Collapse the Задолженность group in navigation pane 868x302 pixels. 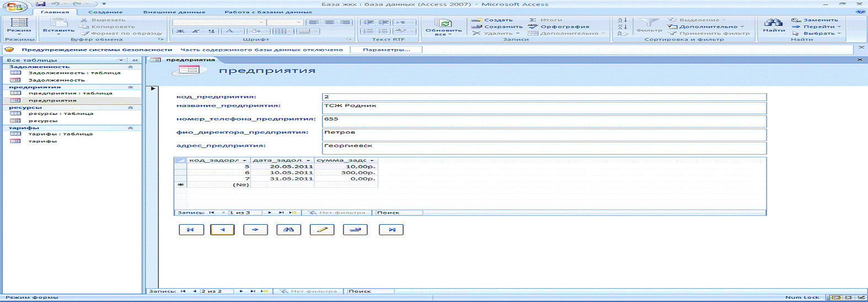point(131,67)
